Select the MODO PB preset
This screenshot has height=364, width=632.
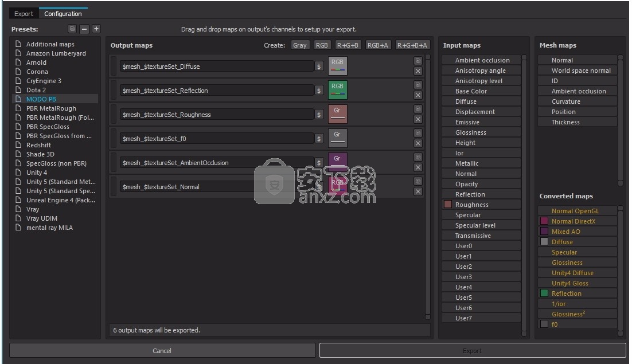point(55,99)
